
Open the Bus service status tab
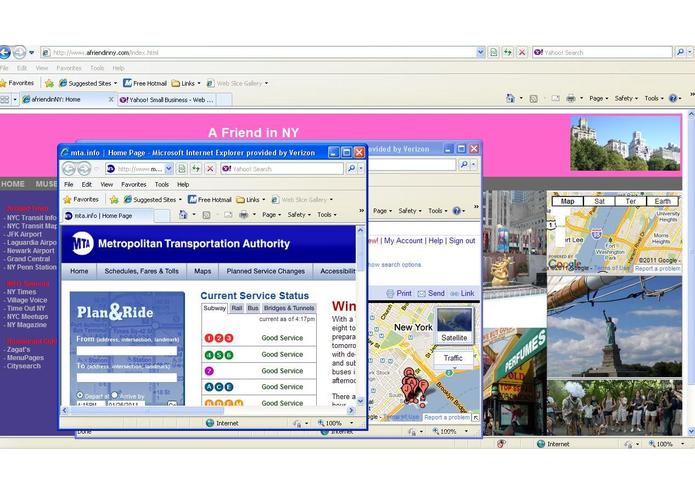[x=253, y=308]
